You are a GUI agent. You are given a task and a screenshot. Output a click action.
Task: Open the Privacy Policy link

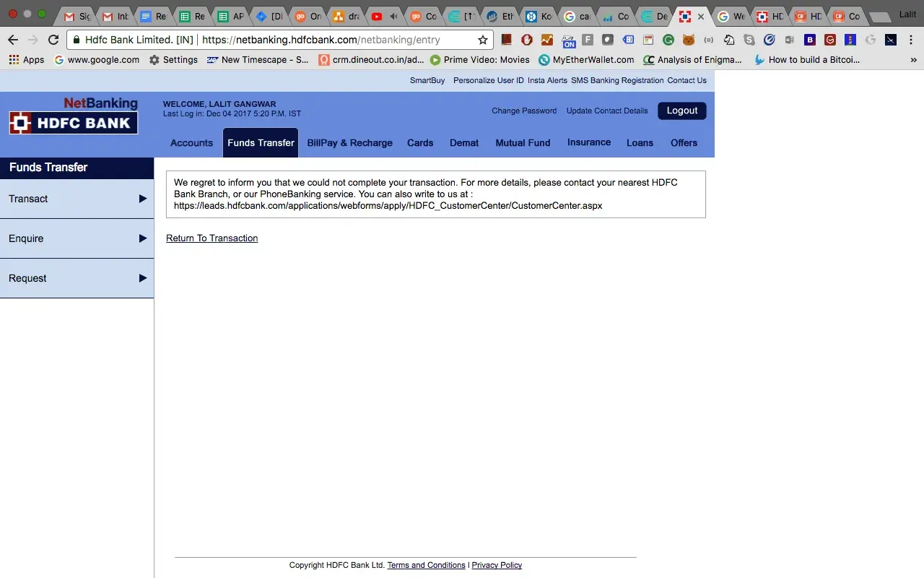(x=497, y=565)
